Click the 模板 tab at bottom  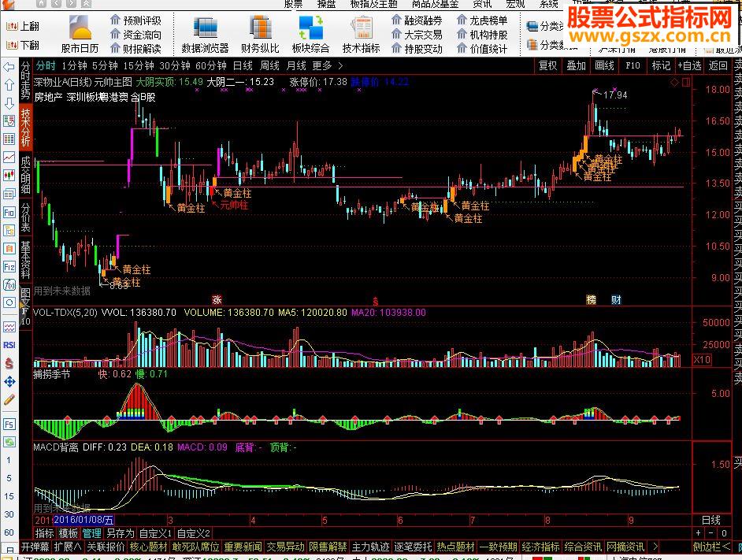[x=69, y=533]
